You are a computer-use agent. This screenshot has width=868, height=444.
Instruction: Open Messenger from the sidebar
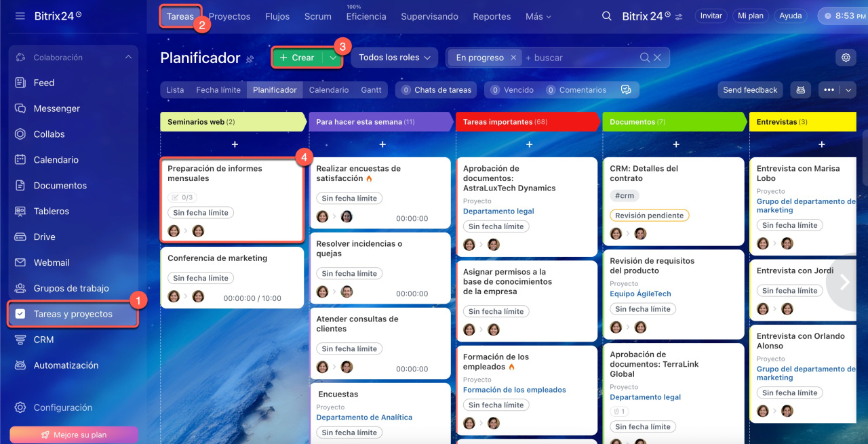[56, 108]
